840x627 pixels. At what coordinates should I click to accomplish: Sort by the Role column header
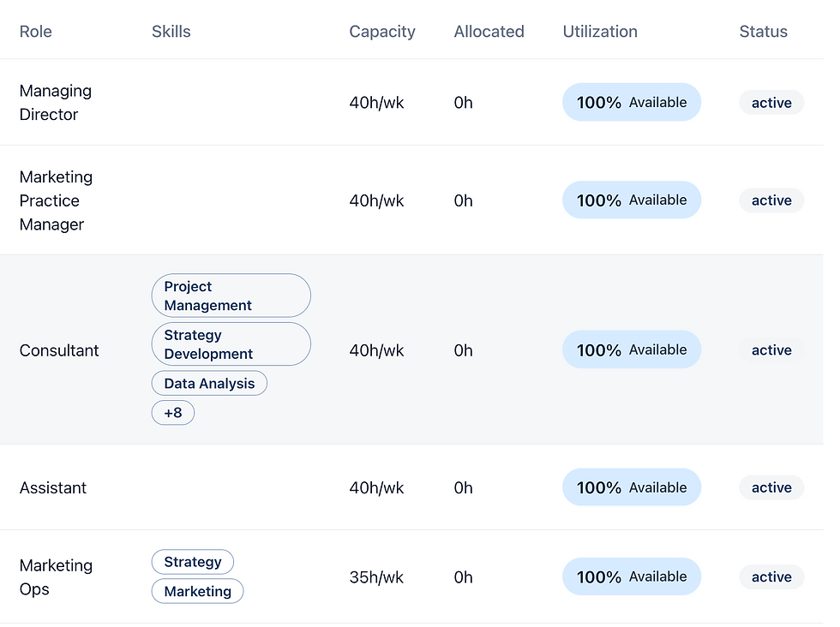point(36,32)
